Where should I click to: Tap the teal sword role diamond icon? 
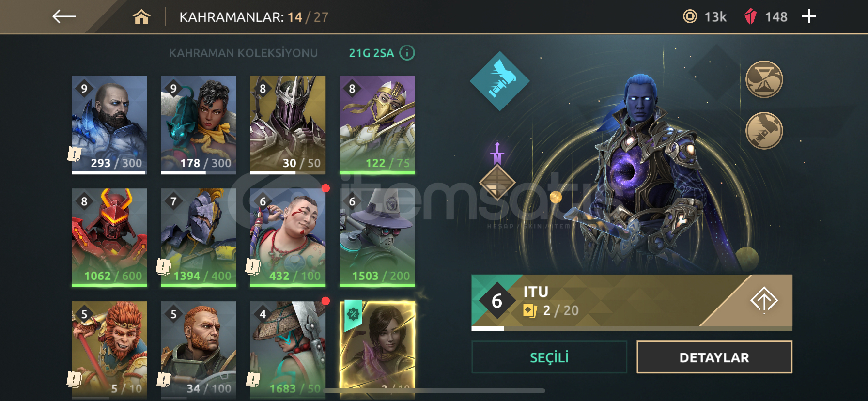pos(500,81)
